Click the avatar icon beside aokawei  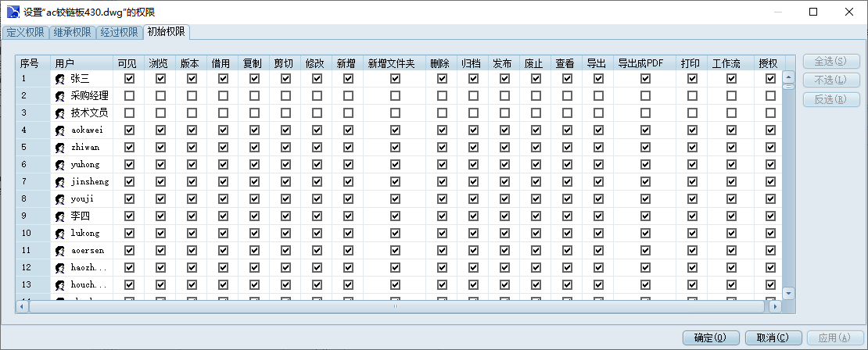click(x=60, y=130)
